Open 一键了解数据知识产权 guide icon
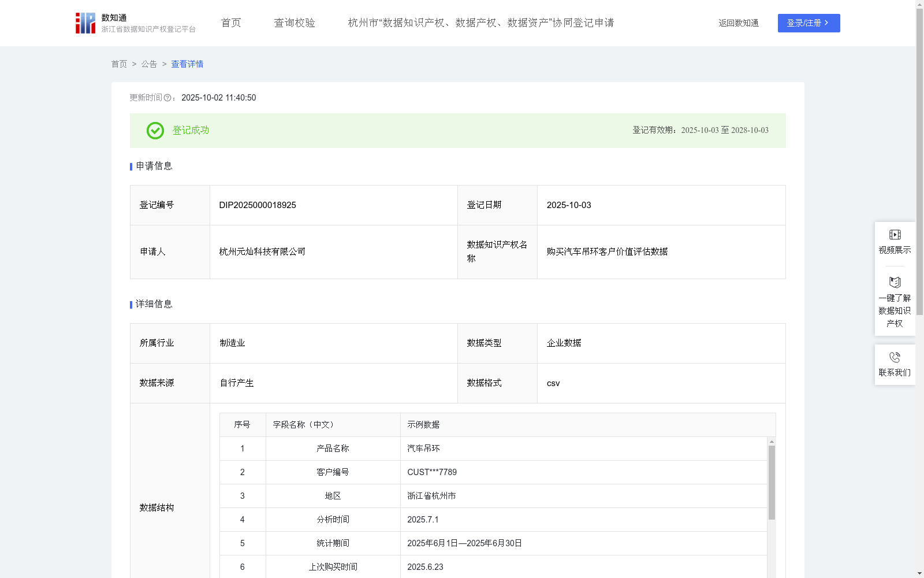 point(895,282)
